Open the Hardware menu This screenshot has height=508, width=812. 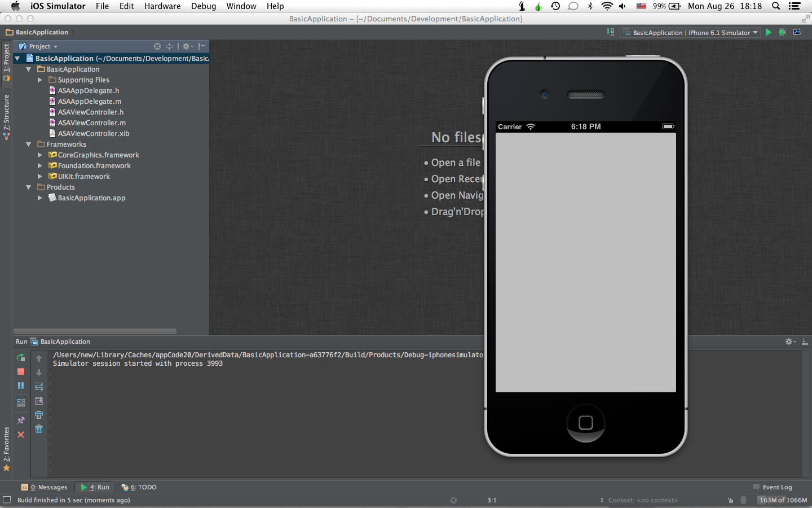(162, 6)
